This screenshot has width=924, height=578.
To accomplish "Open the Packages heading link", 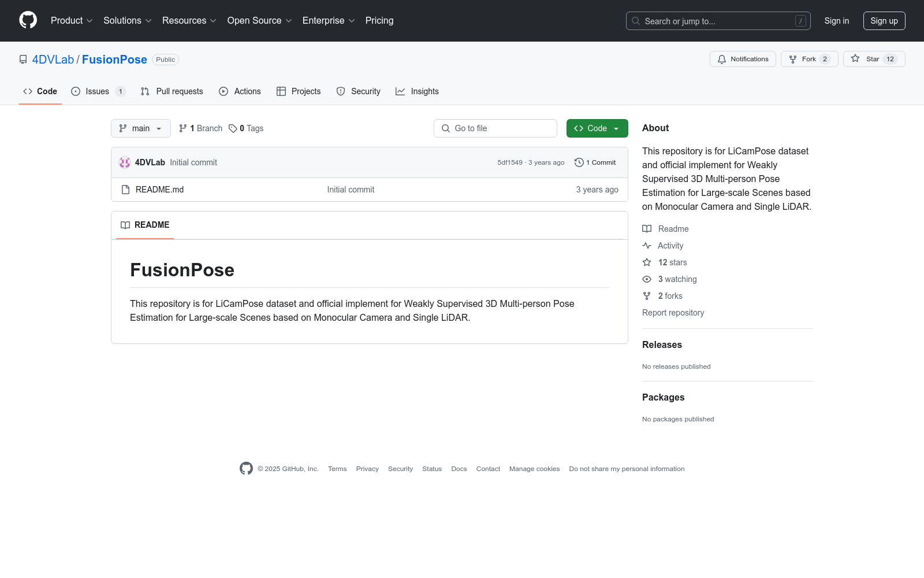I will 663,397.
